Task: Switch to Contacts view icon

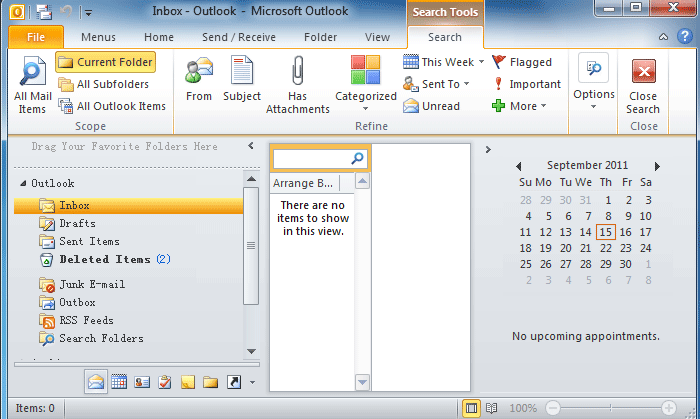Action: [x=142, y=382]
